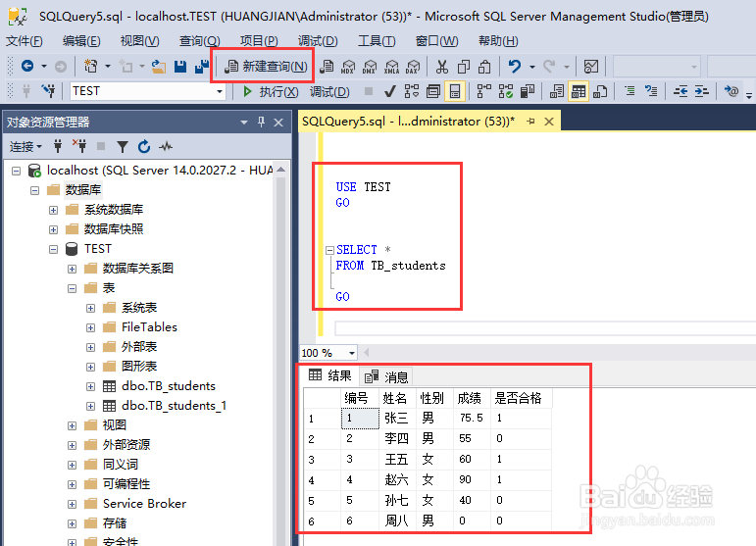Expand the 数据库快照 folder
The width and height of the screenshot is (756, 546).
point(54,229)
